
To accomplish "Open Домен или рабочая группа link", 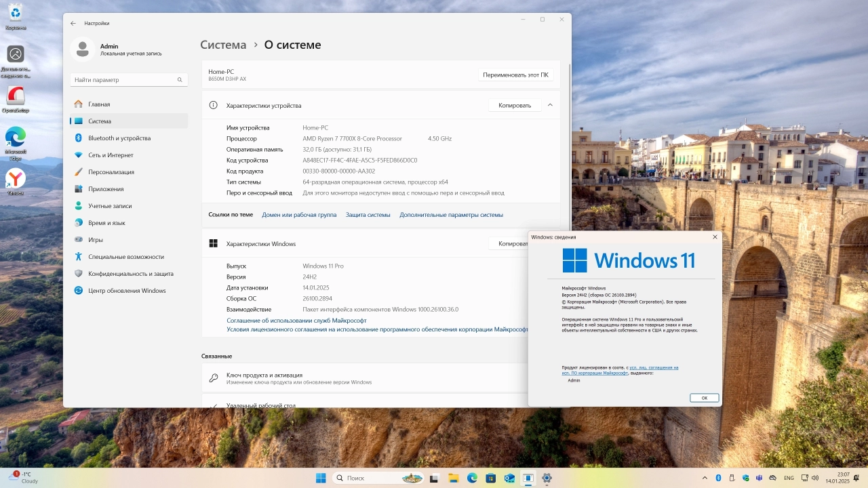I will [x=299, y=215].
